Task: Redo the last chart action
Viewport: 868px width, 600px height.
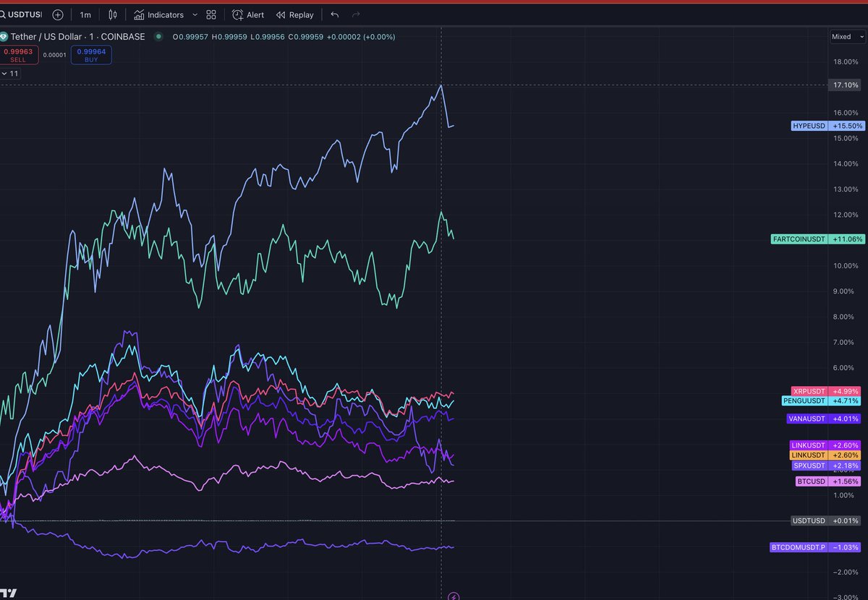Action: coord(355,14)
